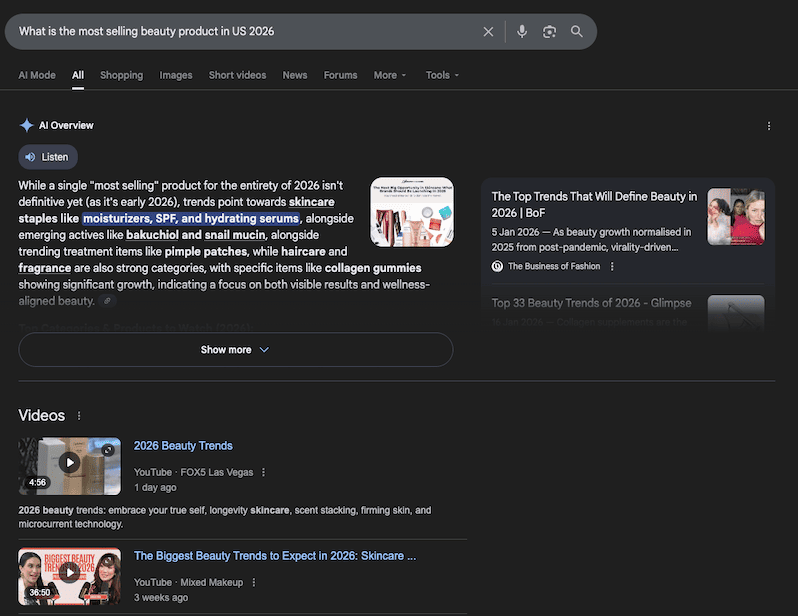This screenshot has height=616, width=798.
Task: Open the BoF article thumbnail image
Action: [736, 216]
